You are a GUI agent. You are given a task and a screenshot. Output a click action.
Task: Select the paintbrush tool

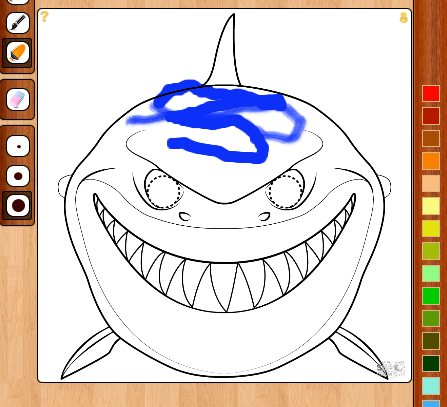coord(18,23)
